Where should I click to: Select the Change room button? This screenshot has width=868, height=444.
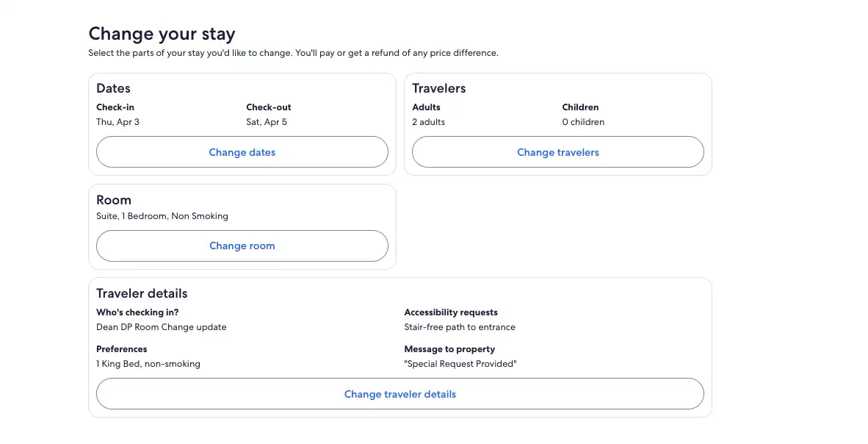click(x=242, y=246)
